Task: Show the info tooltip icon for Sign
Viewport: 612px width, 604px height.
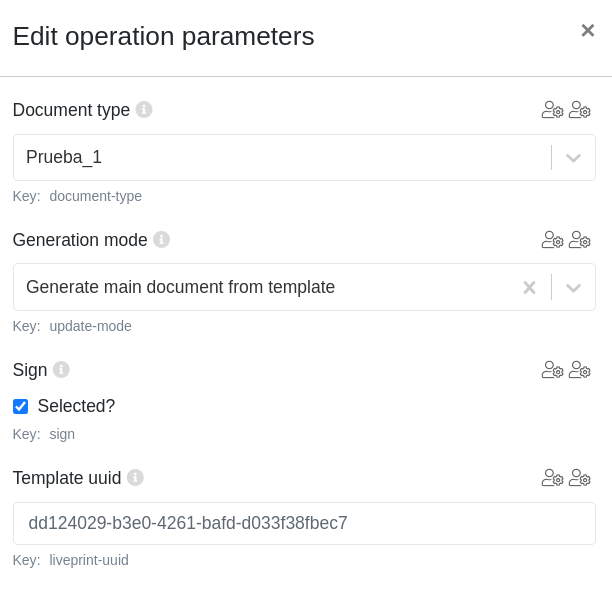Action: tap(61, 369)
